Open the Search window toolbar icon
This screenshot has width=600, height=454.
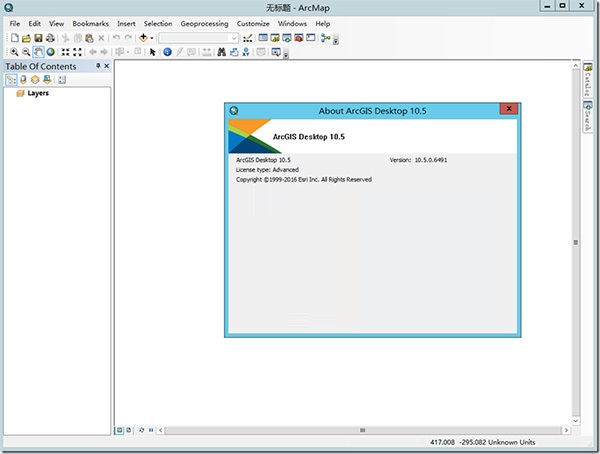287,38
